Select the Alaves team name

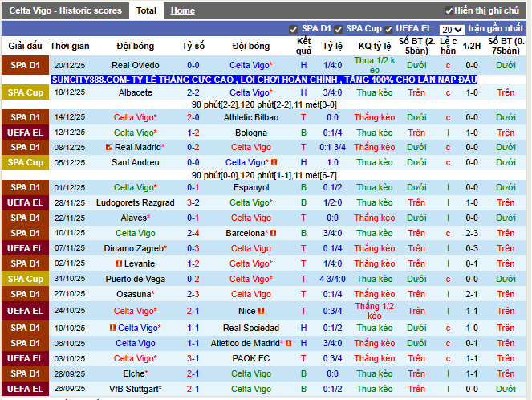point(136,218)
